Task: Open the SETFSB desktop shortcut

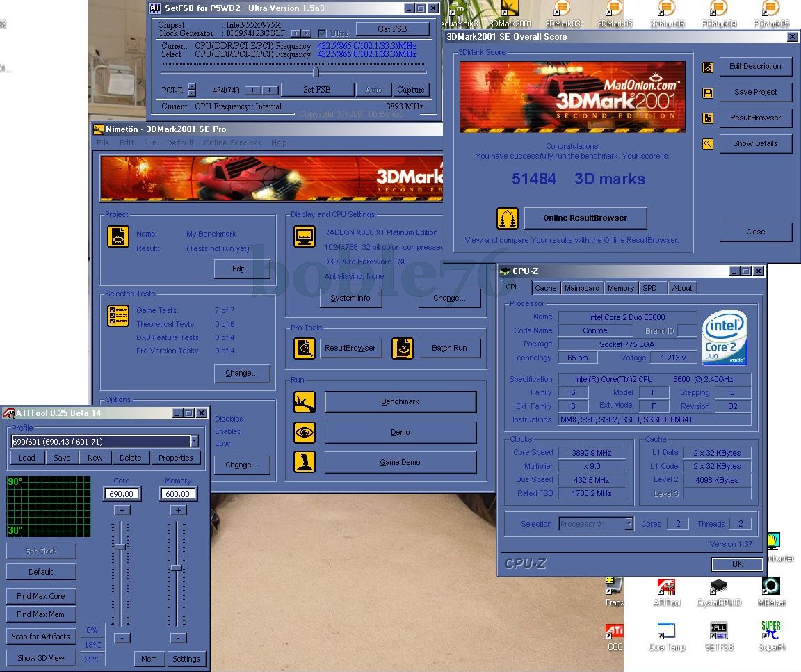Action: pos(719,637)
